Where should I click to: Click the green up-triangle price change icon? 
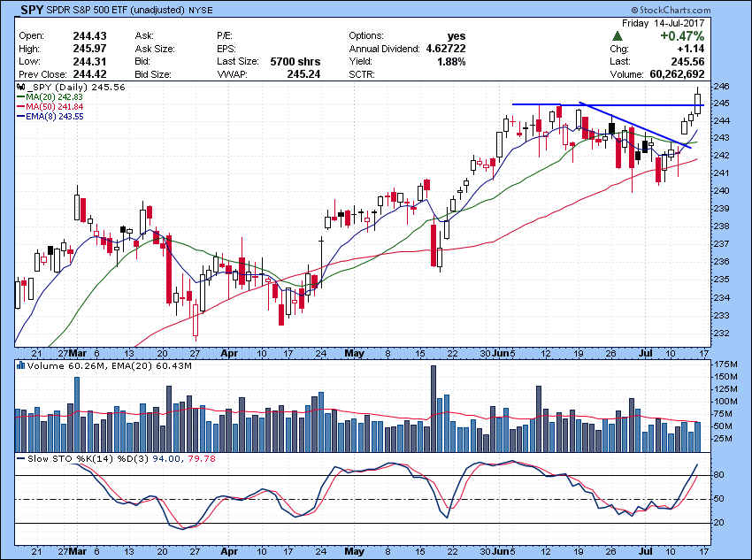(618, 36)
